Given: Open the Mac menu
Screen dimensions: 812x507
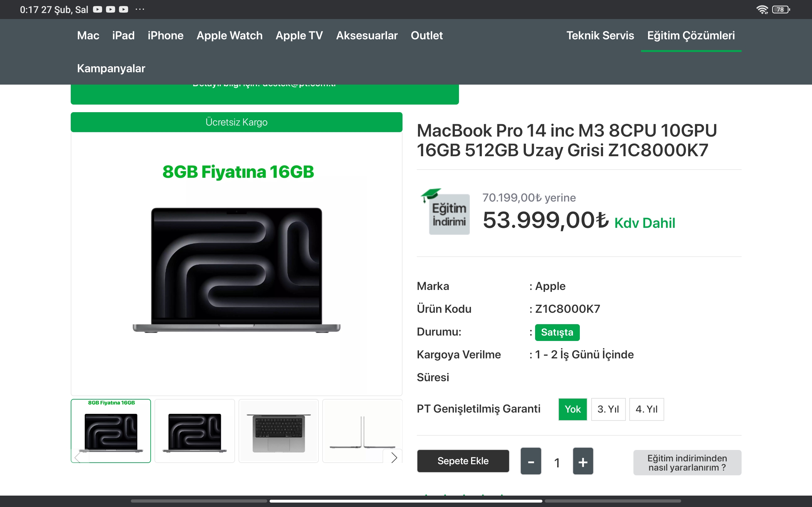Looking at the screenshot, I should pos(88,35).
